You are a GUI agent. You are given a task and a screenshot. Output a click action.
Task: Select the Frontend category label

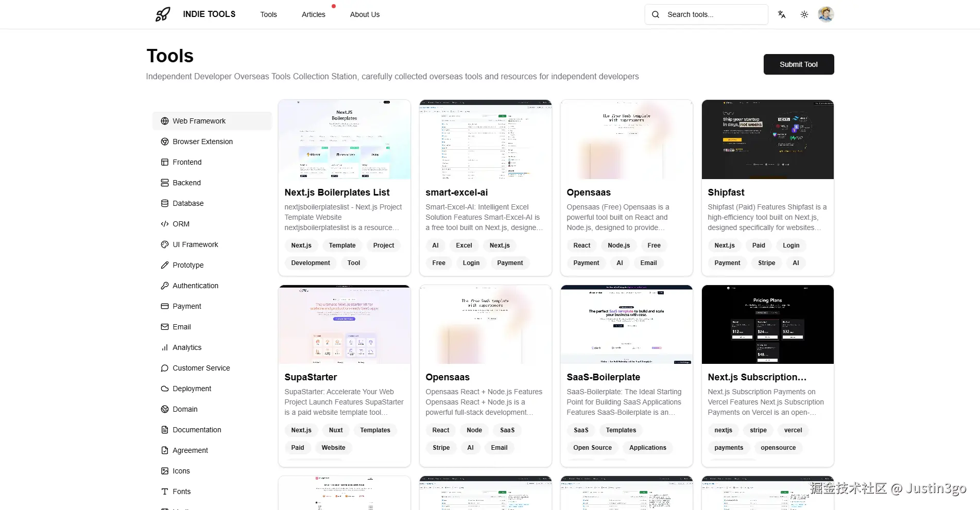pos(187,162)
